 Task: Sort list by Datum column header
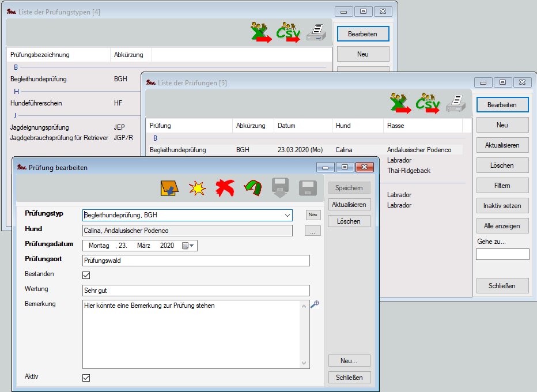302,126
